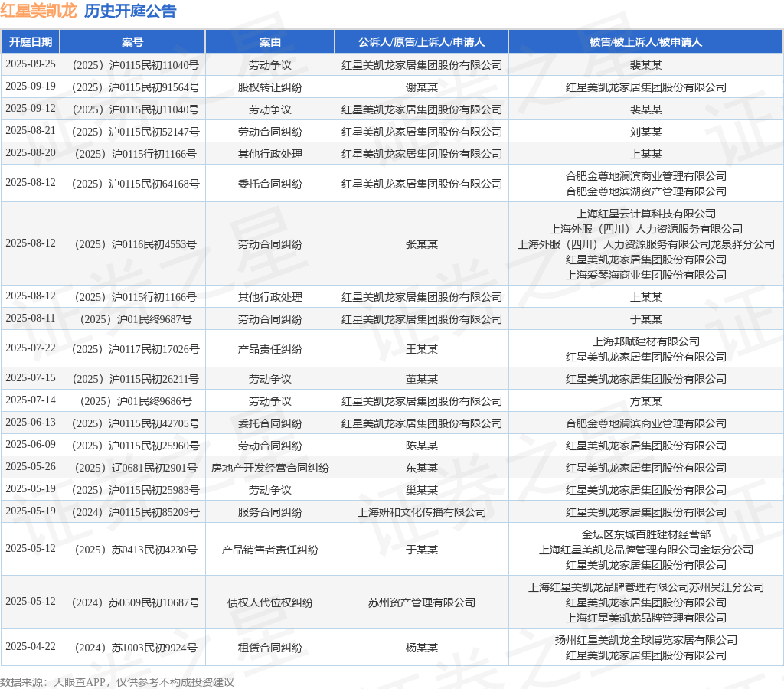Click plaintiff 苏州资产管理有限公司

(422, 603)
